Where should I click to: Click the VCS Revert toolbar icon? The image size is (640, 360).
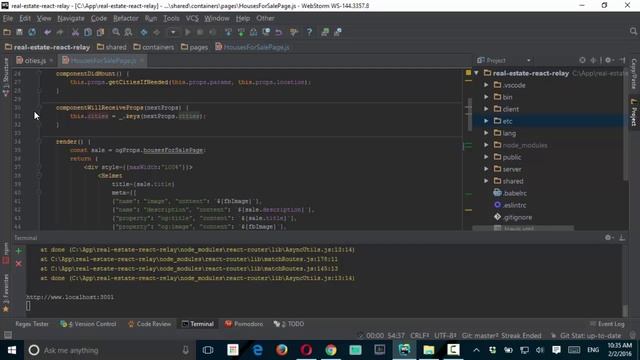coord(279,32)
